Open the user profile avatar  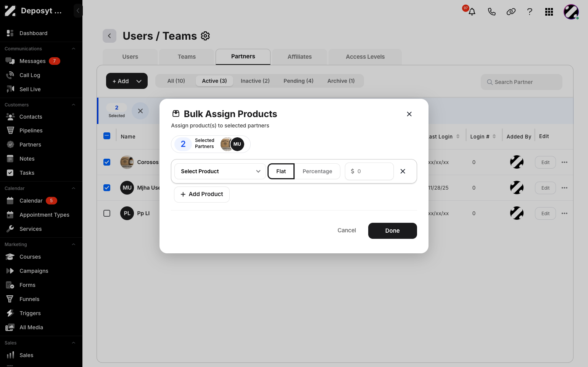(571, 12)
